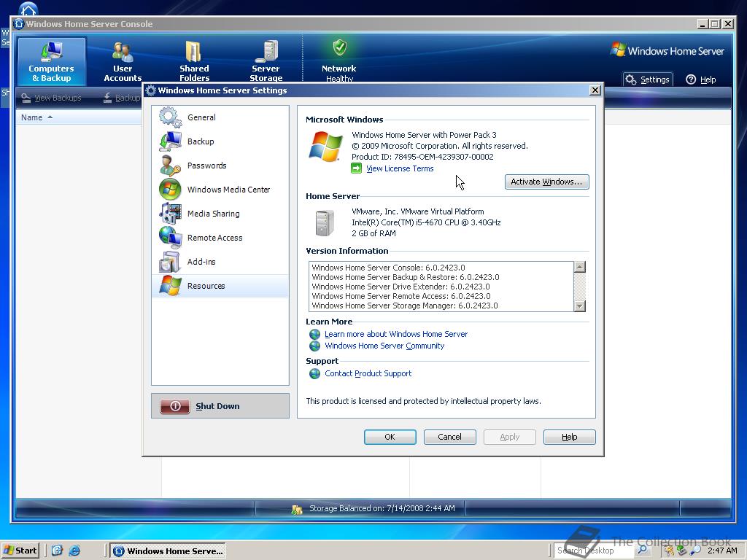The image size is (747, 560).
Task: Click the red power icon on Shut Down
Action: tap(175, 406)
